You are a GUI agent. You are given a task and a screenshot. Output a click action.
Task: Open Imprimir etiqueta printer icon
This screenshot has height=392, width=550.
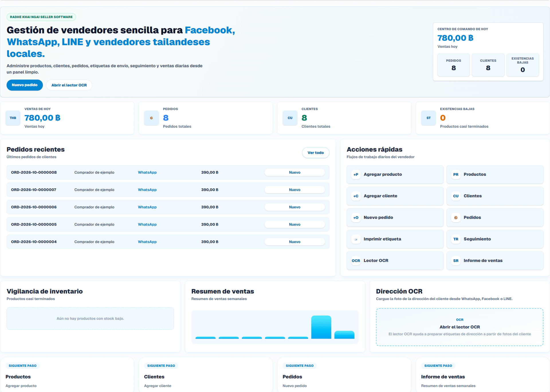click(x=356, y=239)
